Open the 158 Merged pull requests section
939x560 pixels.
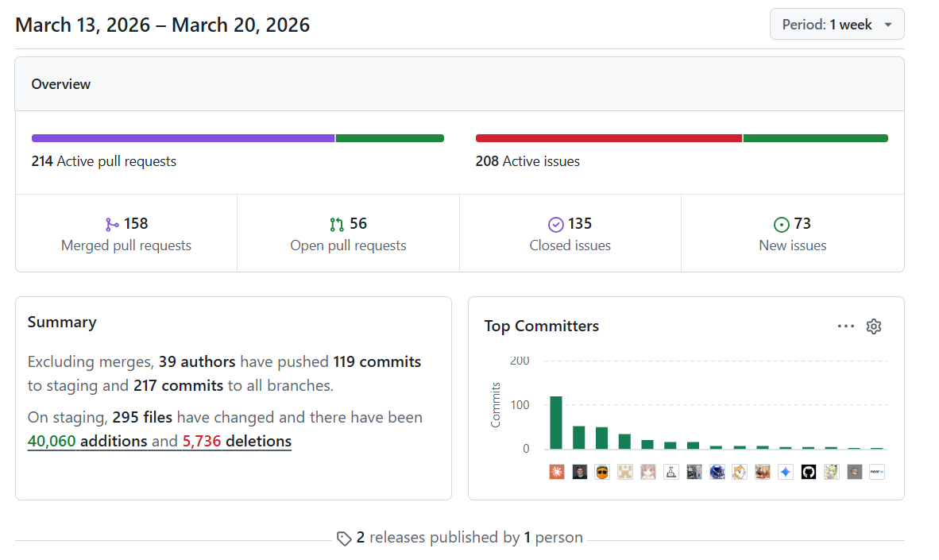tap(126, 234)
